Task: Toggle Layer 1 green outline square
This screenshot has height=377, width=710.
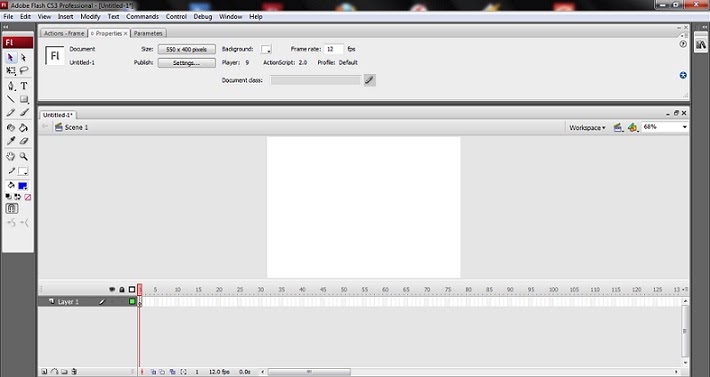Action: [x=132, y=301]
